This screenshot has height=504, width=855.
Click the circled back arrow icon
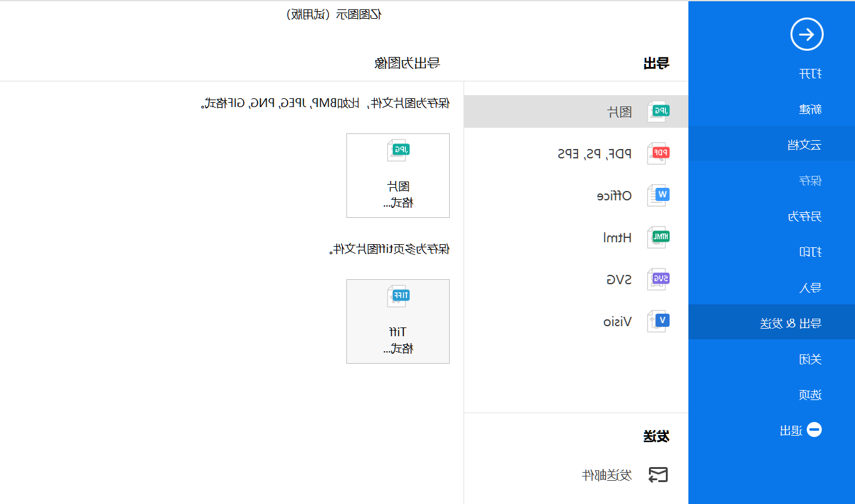pos(807,34)
